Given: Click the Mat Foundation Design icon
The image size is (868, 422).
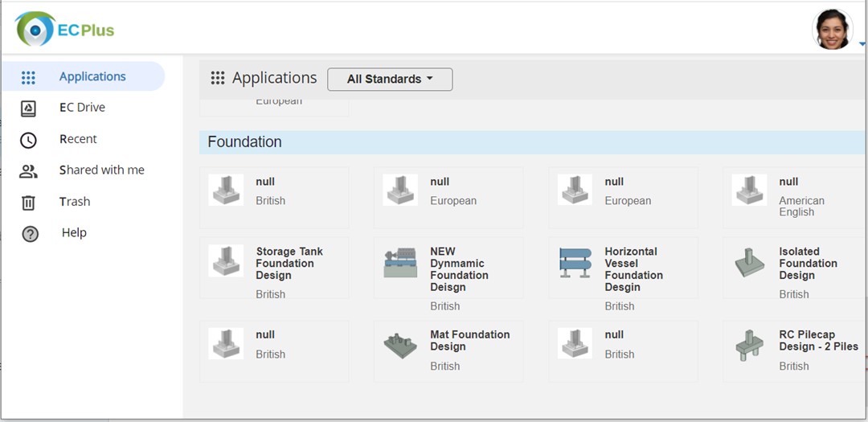Looking at the screenshot, I should [x=400, y=346].
